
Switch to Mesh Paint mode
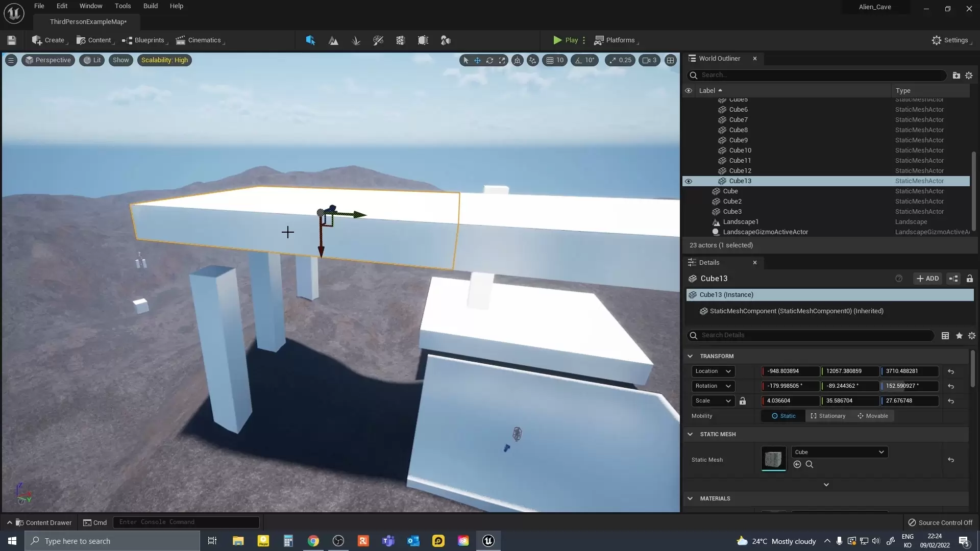(378, 40)
